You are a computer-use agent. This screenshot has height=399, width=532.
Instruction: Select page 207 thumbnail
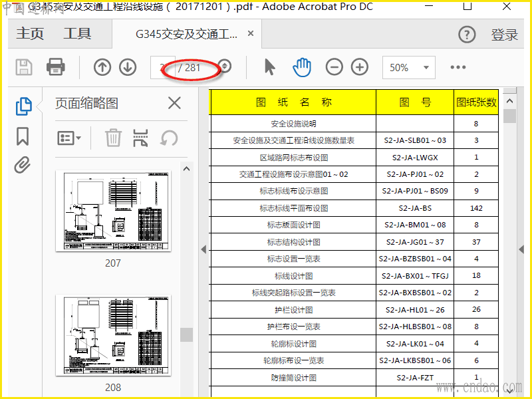[113, 211]
